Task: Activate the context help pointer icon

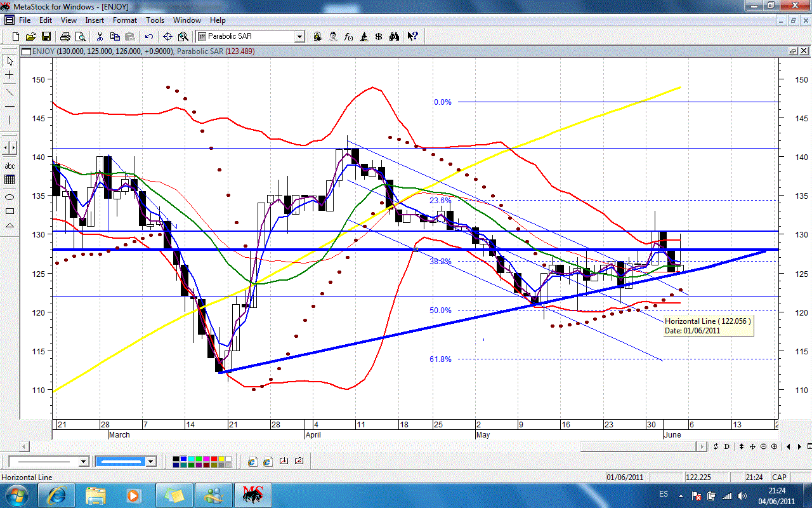Action: pyautogui.click(x=412, y=37)
